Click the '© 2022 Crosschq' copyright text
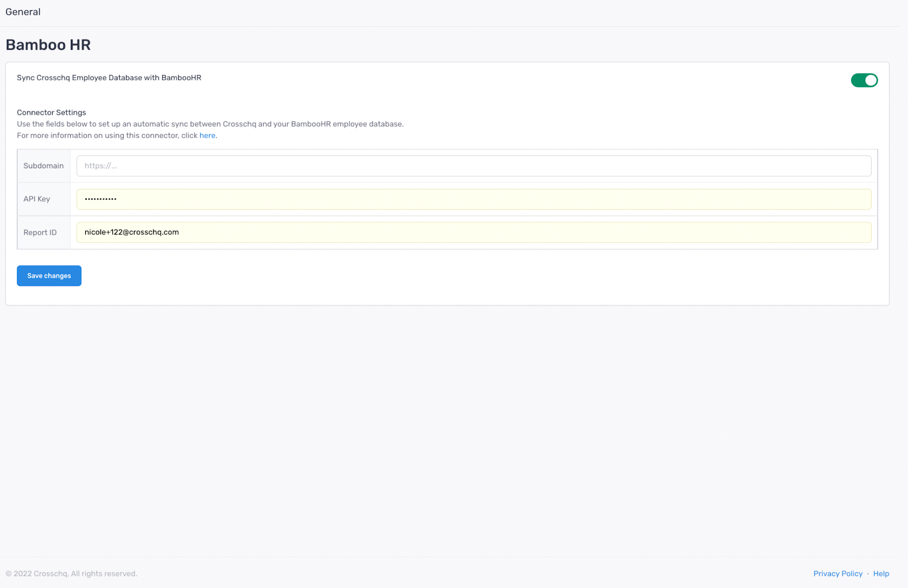Screen dimensions: 908x588 point(72,574)
